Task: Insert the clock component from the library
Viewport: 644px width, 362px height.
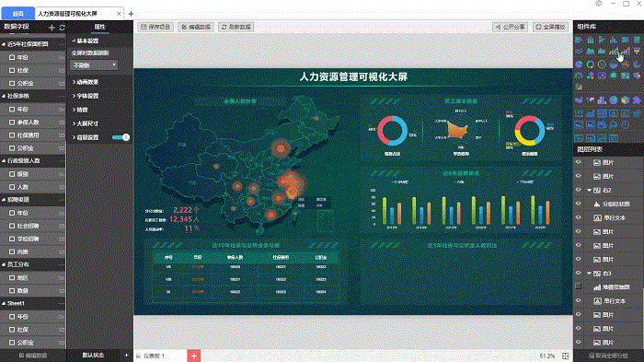Action: click(625, 124)
